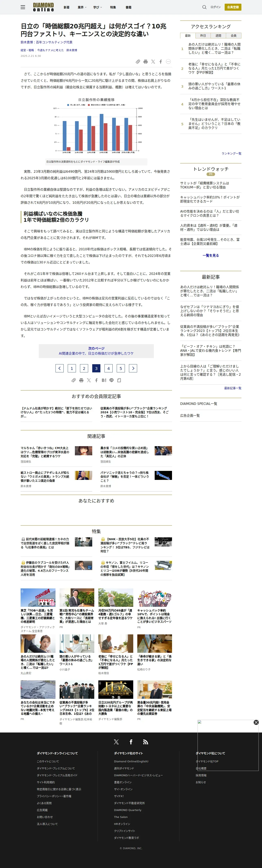Open trend item about キャッシュバック率約10%
The image size is (262, 868).
coord(210,199)
